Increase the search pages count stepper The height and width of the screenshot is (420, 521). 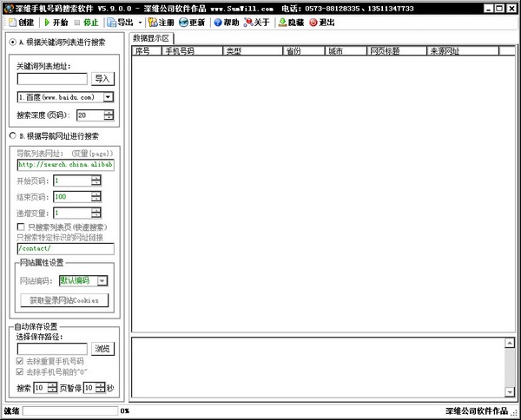[x=52, y=385]
